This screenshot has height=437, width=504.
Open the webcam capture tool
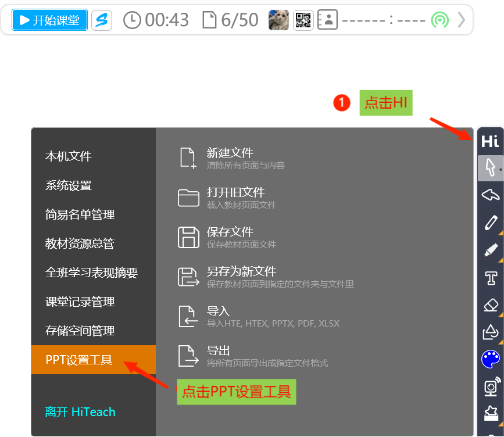click(491, 386)
